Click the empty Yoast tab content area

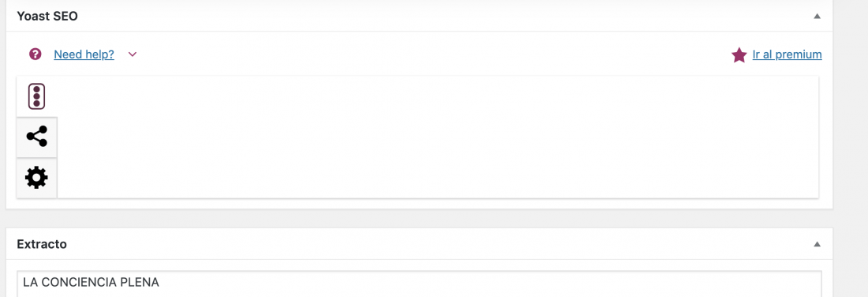pos(437,137)
